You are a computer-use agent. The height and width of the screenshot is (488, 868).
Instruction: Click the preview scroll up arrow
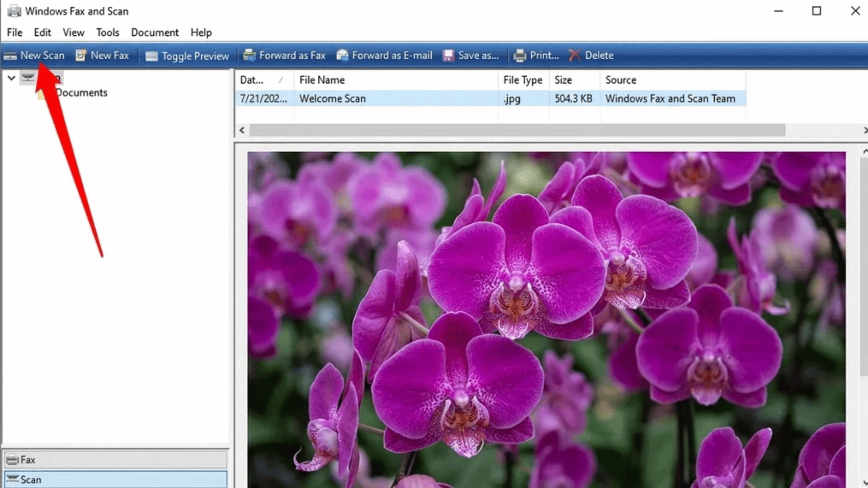click(x=864, y=151)
